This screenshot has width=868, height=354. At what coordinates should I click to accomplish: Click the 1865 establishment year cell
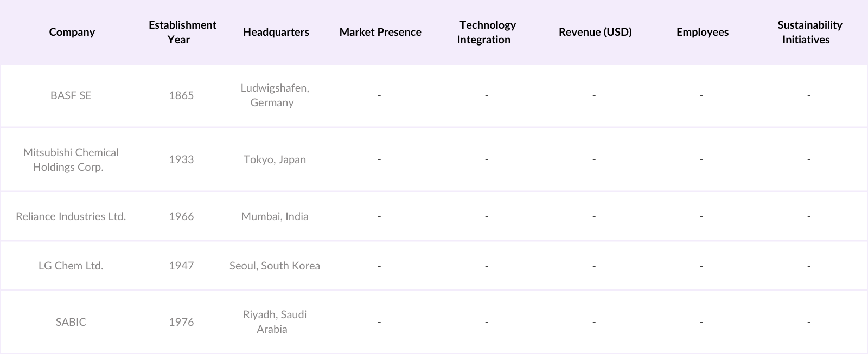tap(181, 95)
